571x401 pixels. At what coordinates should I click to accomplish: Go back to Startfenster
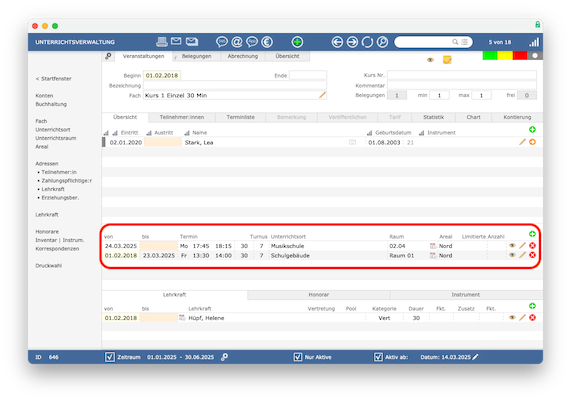coord(54,79)
